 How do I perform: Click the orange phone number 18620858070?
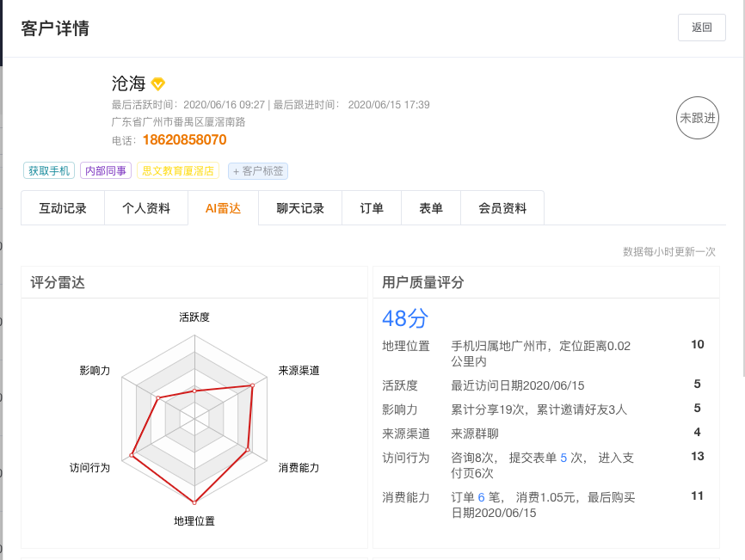(184, 140)
